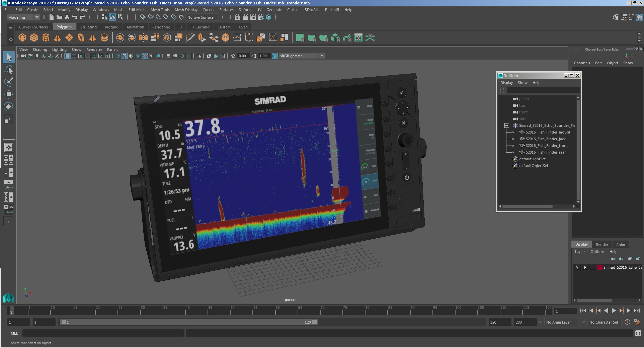Image resolution: width=644 pixels, height=348 pixels.
Task: Toggle viewport grid display icon
Action: (67, 56)
